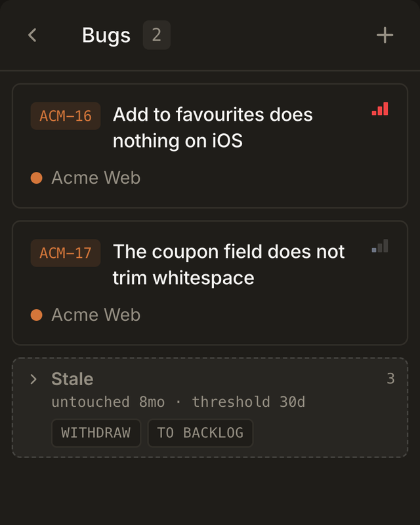Click the Stale group heading

[72, 379]
